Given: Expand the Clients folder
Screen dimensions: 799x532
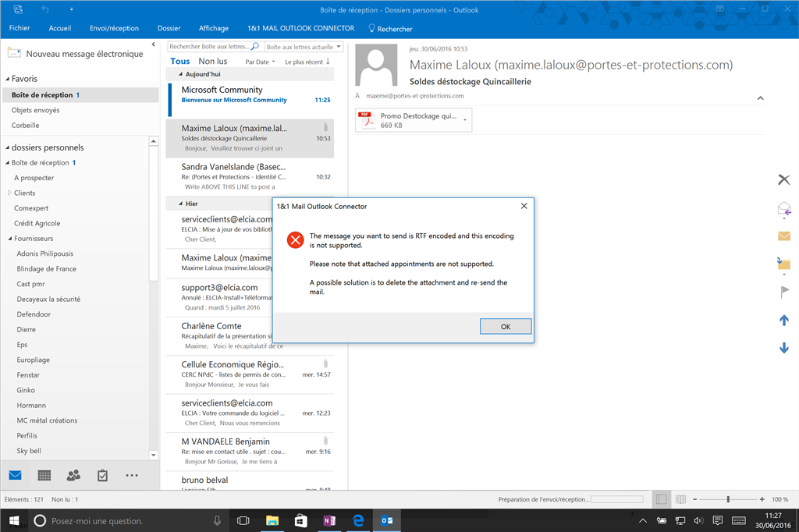Looking at the screenshot, I should (9, 193).
